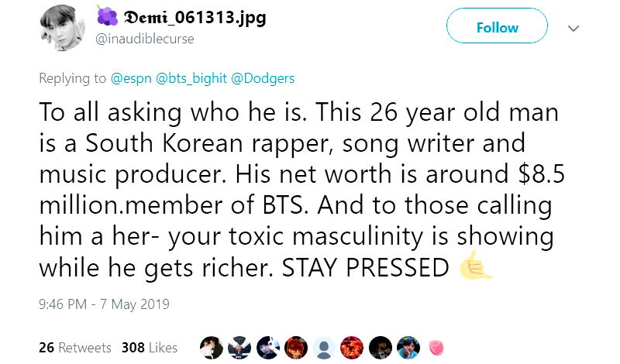Click the cartoon red-haired liker avatar
This screenshot has width=620, height=364.
[x=295, y=346]
